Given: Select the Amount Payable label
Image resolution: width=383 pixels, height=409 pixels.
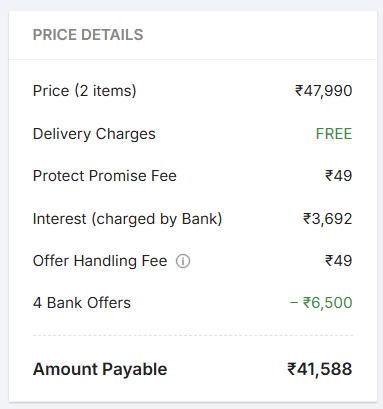Looking at the screenshot, I should tap(100, 369).
